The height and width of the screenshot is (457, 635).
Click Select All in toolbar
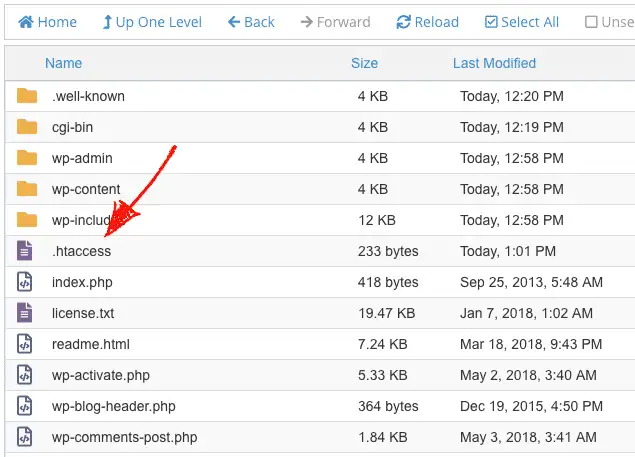coord(521,21)
